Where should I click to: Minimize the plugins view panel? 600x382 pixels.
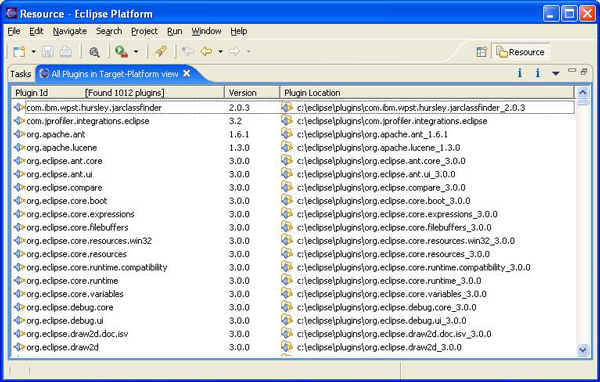(572, 71)
